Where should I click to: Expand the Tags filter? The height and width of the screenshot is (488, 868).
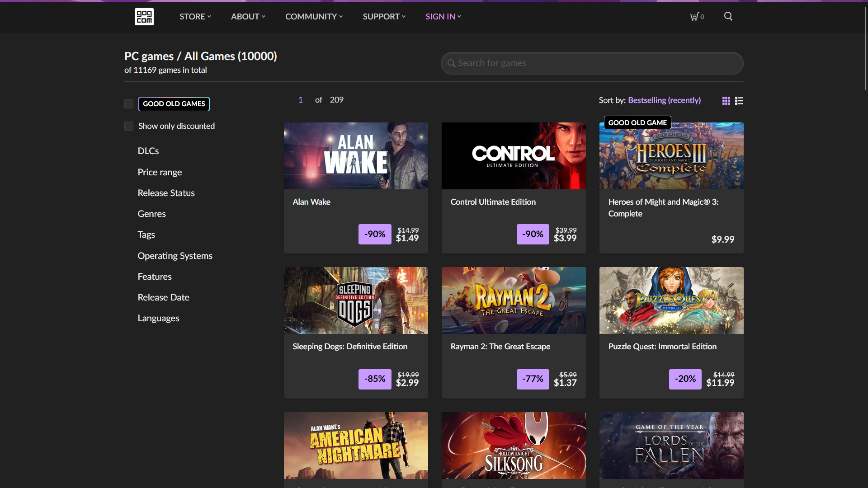click(x=146, y=235)
